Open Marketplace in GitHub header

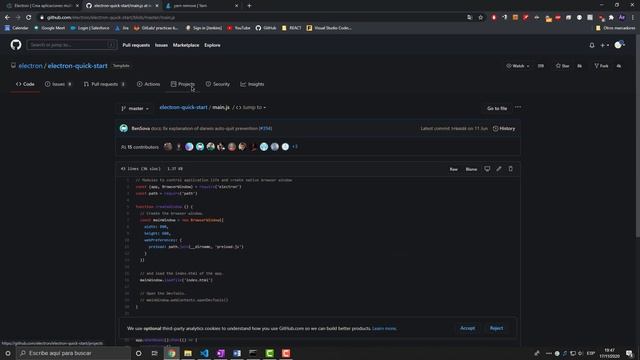click(186, 45)
